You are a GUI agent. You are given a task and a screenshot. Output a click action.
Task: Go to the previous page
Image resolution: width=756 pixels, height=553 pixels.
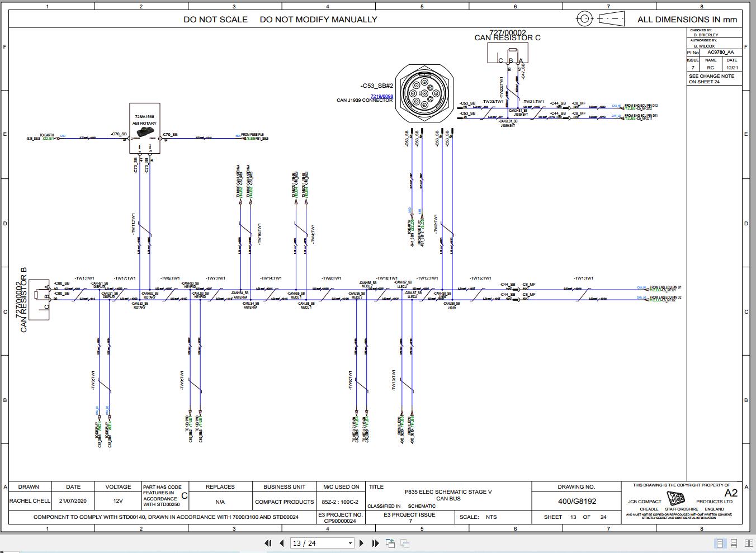click(x=281, y=543)
